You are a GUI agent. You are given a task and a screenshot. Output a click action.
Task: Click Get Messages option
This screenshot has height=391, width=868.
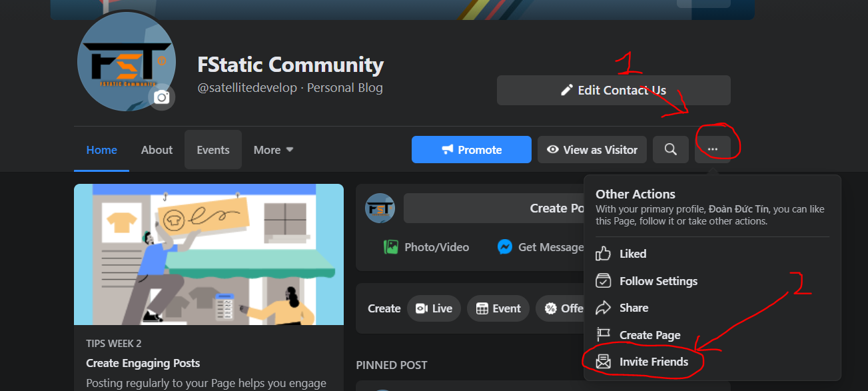click(x=540, y=247)
